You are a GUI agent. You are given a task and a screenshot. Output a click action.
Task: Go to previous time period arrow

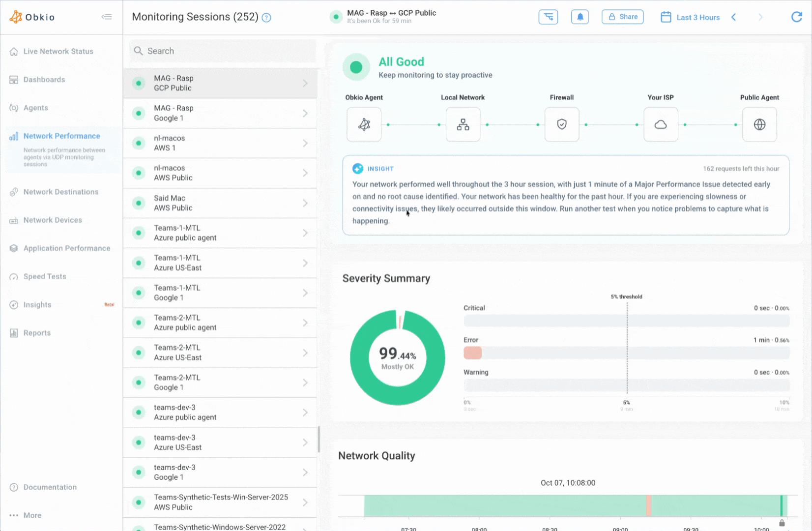click(x=733, y=17)
